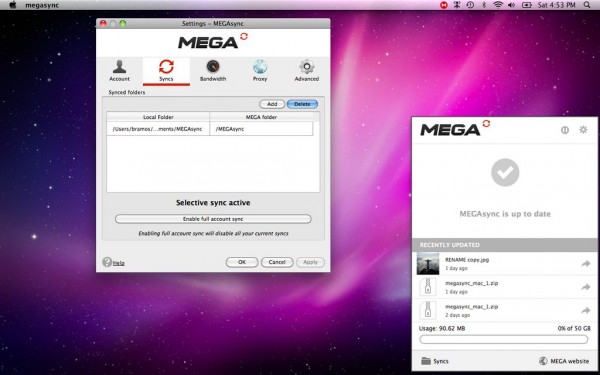600x375 pixels.
Task: Click the MEGA logo in Settings window
Action: 213,41
